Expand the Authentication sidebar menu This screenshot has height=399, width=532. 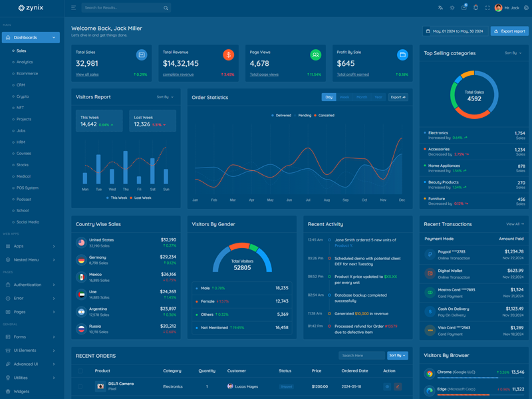coord(31,285)
